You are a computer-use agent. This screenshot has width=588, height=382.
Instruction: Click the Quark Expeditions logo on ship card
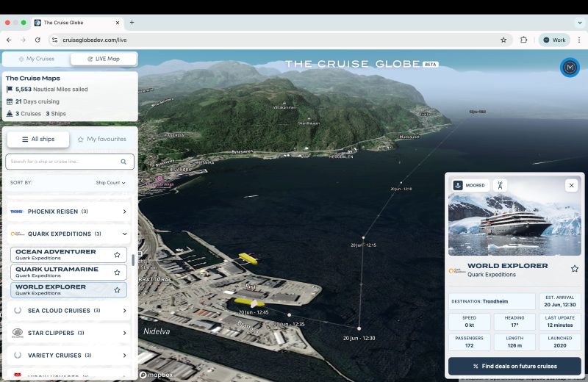pyautogui.click(x=457, y=270)
